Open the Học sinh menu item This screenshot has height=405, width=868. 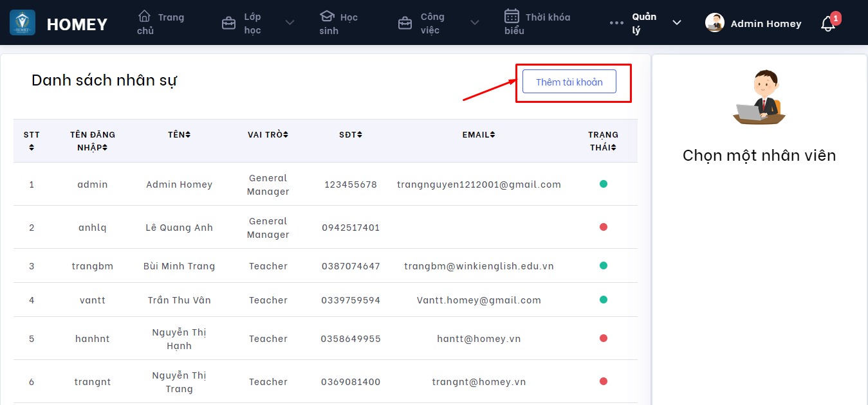pos(338,24)
